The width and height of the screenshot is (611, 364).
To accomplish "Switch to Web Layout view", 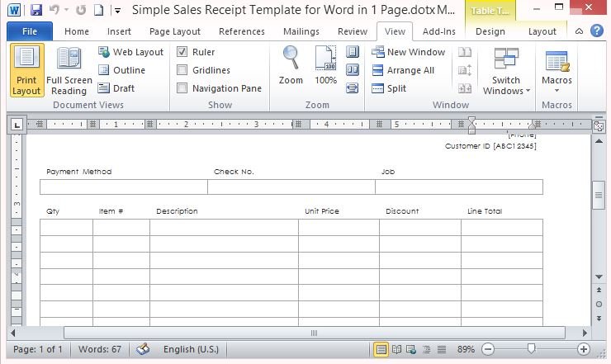I will tap(130, 52).
